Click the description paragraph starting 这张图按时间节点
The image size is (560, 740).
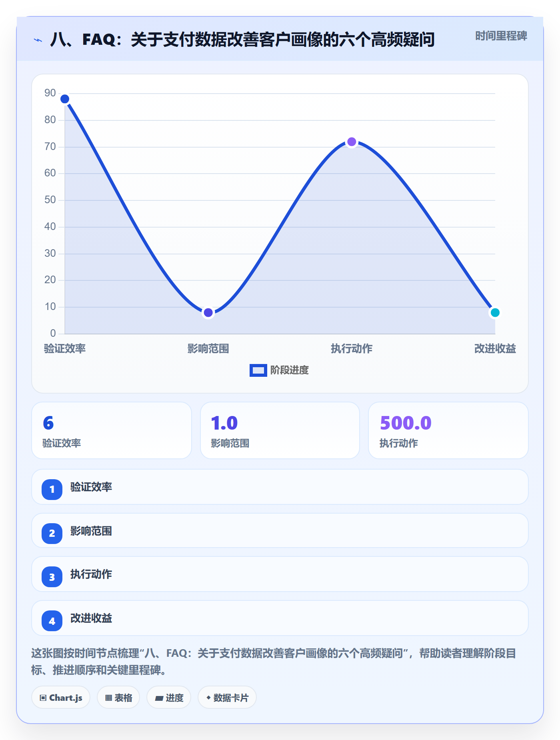tap(274, 662)
